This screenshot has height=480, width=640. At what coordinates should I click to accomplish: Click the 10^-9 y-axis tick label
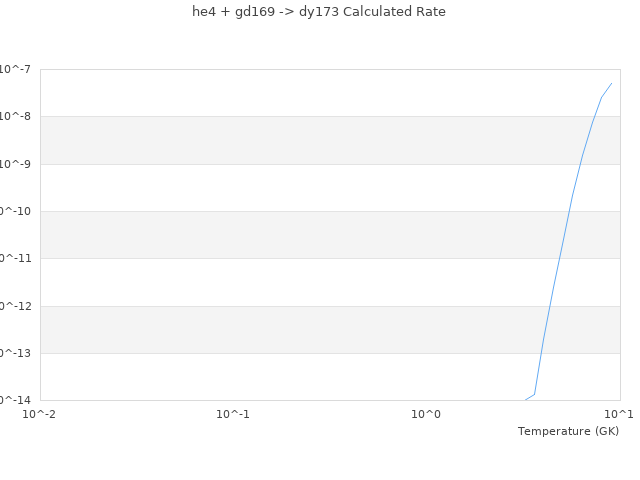point(16,164)
